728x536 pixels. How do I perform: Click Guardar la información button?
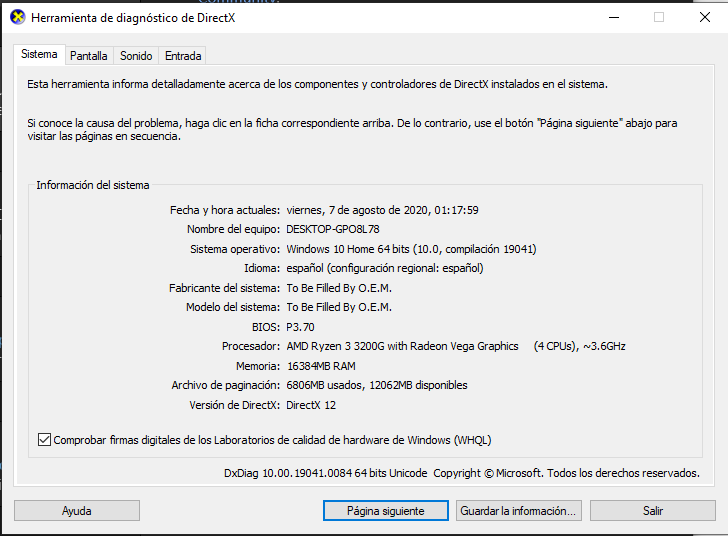[518, 511]
